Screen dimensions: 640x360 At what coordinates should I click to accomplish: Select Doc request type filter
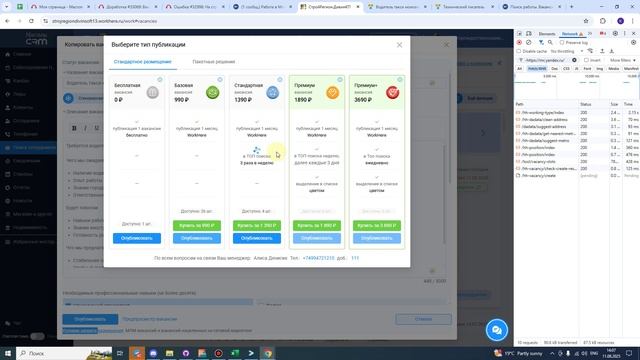[x=554, y=69]
